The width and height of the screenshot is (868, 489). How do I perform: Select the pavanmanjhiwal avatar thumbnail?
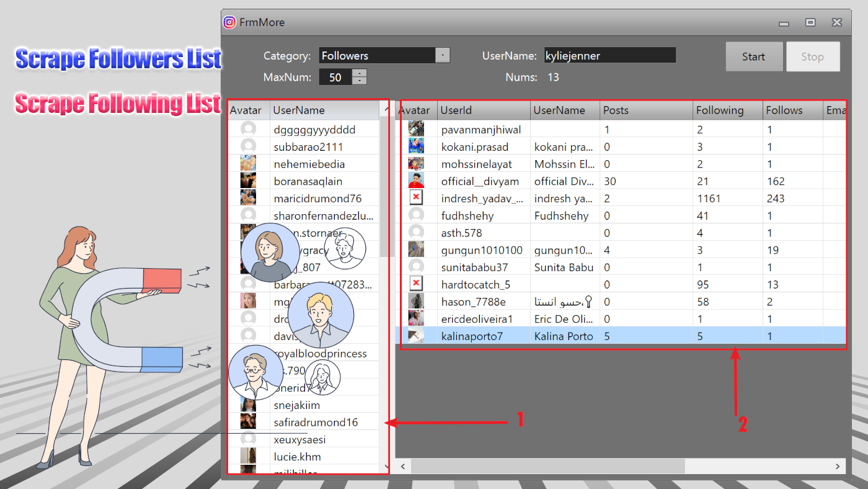(x=416, y=129)
